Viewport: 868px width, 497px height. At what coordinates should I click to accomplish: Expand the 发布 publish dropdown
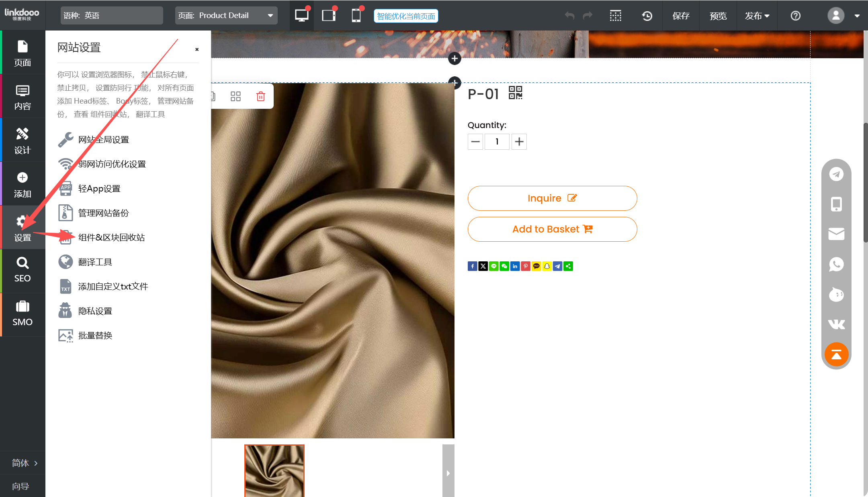pos(757,16)
